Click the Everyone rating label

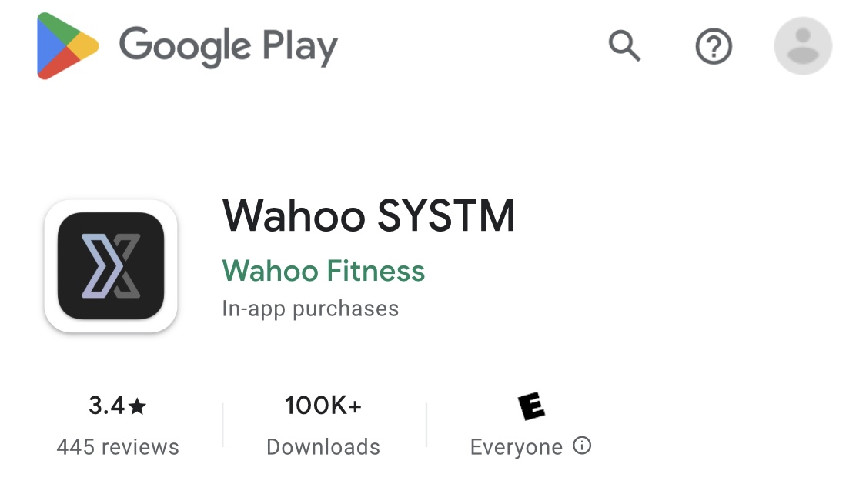517,447
